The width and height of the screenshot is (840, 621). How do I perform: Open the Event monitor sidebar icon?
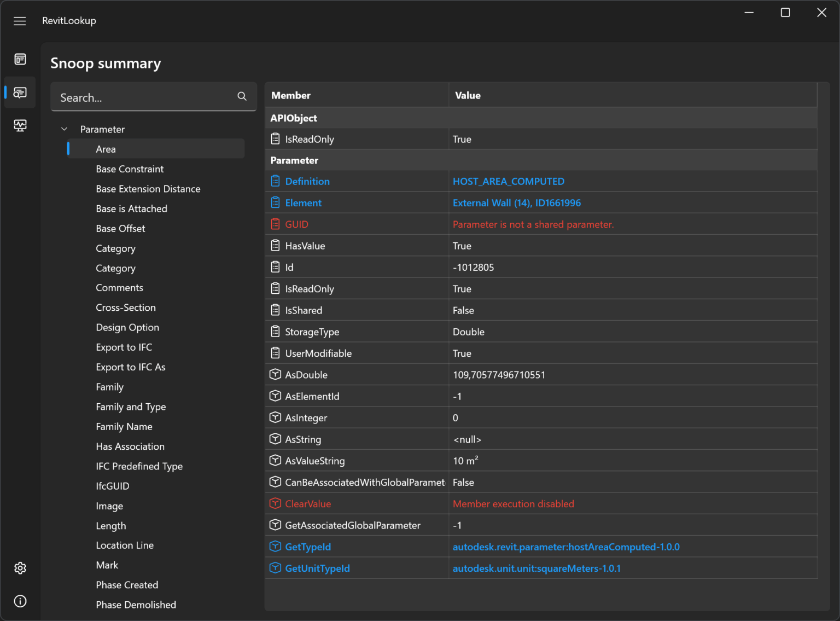(x=20, y=125)
